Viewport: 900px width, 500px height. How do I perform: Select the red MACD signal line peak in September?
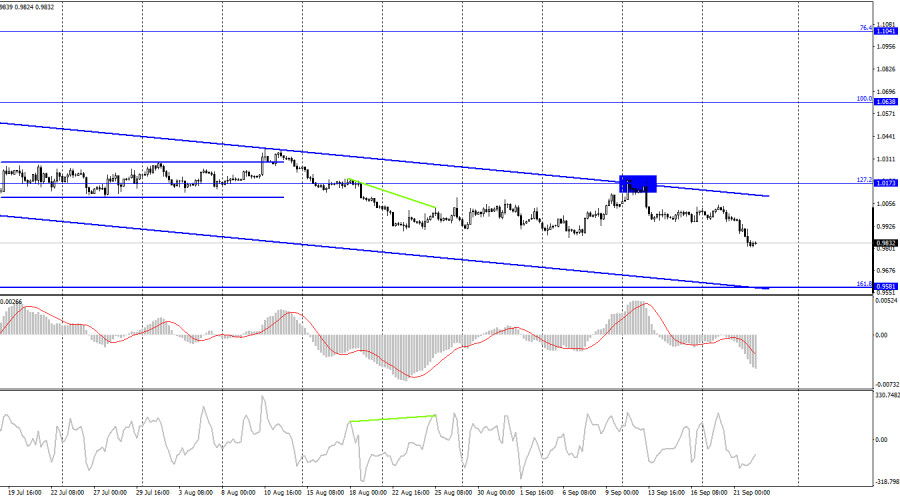coord(645,304)
